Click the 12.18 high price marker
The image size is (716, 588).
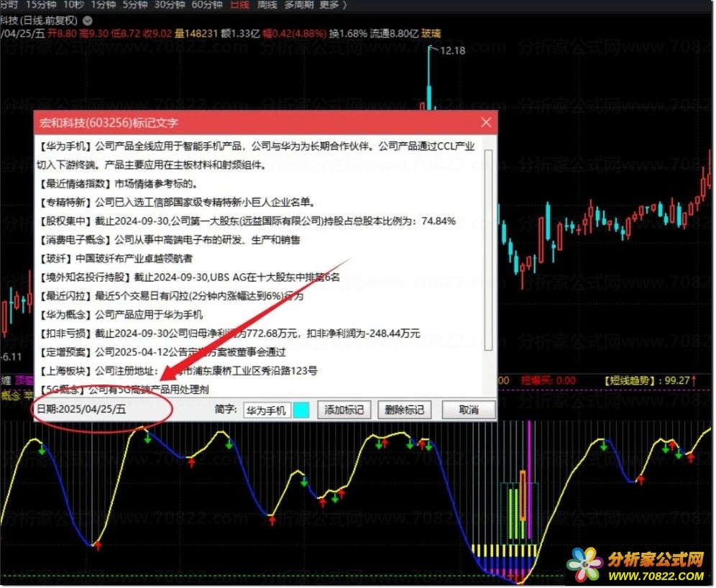[452, 50]
